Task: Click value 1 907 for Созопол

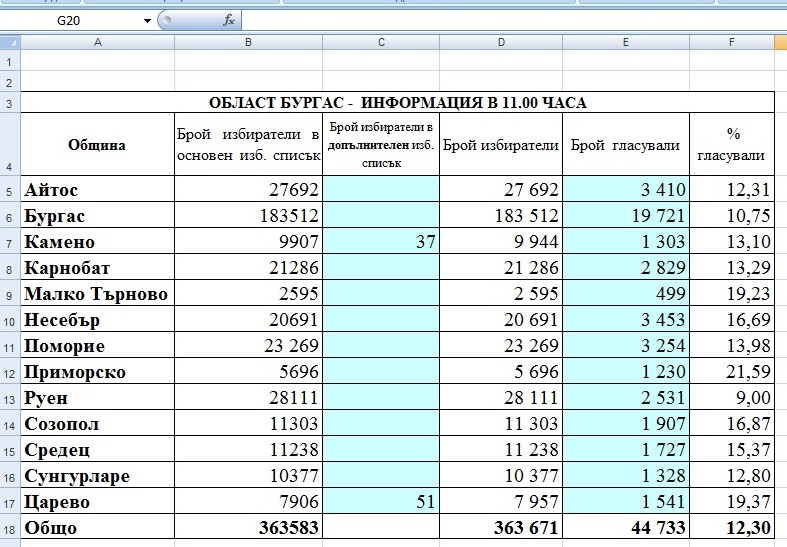Action: [x=626, y=424]
